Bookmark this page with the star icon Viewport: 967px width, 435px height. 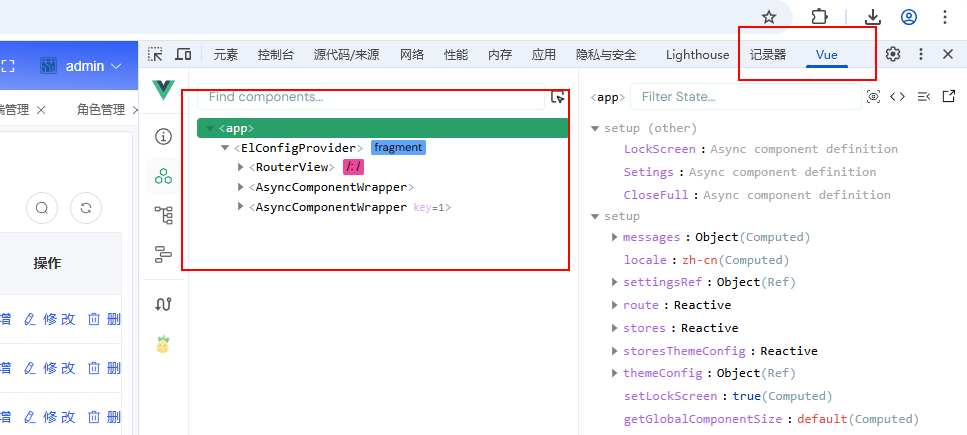[x=768, y=17]
